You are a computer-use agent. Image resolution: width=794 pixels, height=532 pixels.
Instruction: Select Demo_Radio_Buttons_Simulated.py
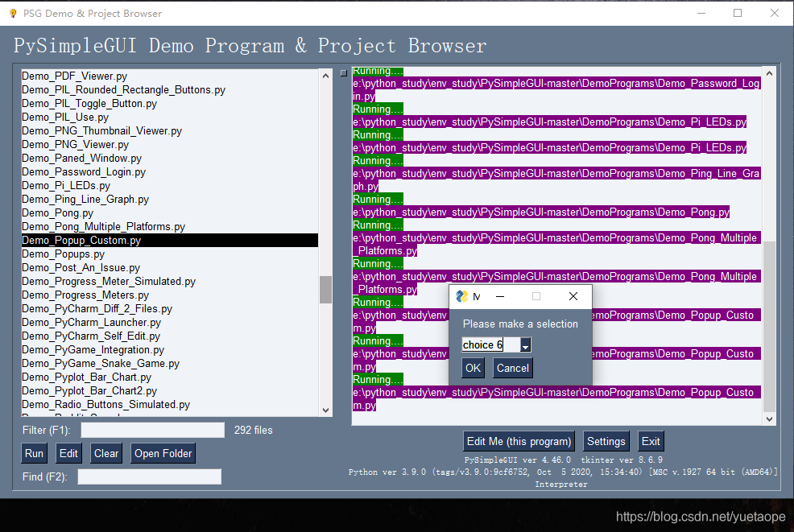click(170, 404)
